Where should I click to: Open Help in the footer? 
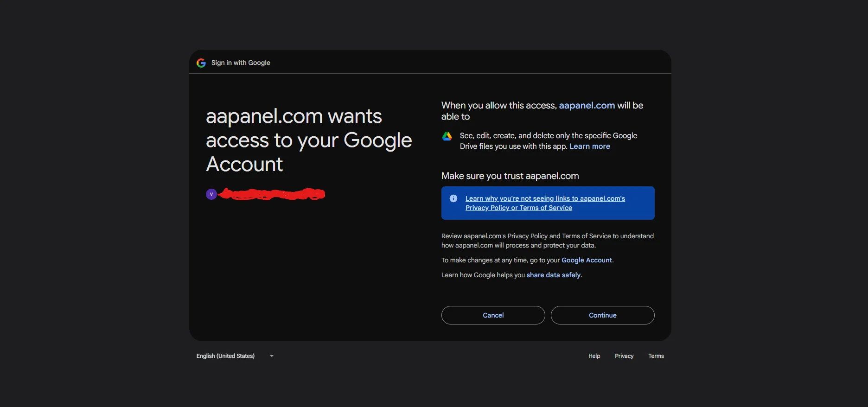594,356
